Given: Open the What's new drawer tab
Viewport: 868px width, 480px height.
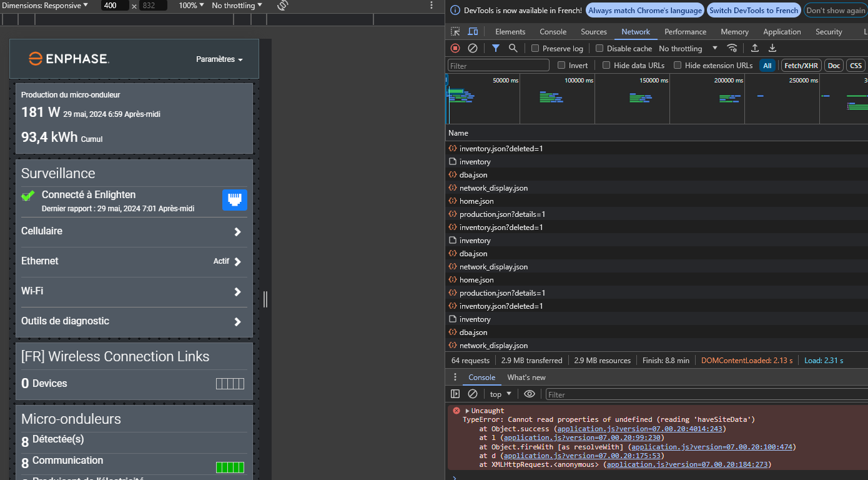Looking at the screenshot, I should pyautogui.click(x=526, y=377).
